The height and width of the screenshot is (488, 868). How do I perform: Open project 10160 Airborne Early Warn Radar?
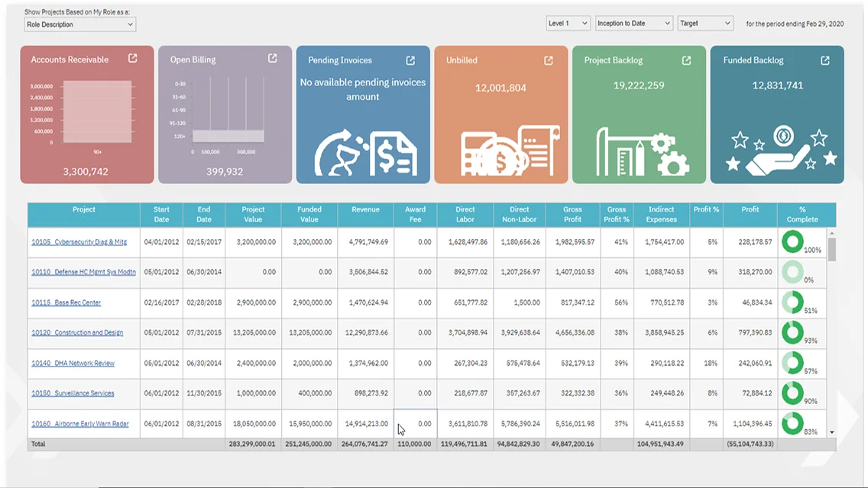click(x=80, y=424)
